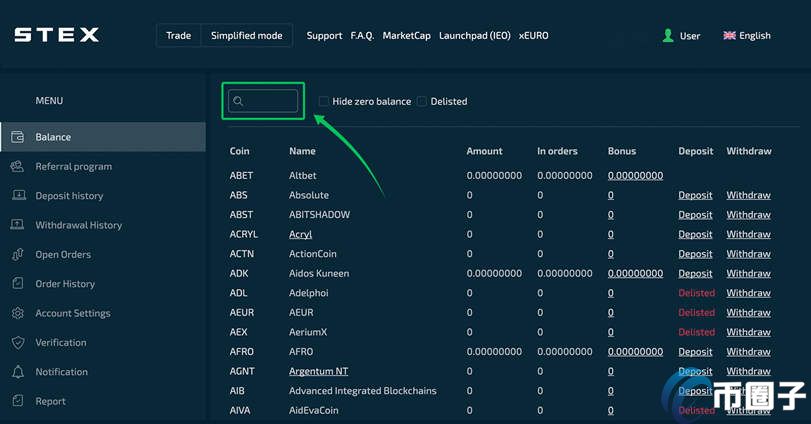Open the Argentum NT name link

319,371
